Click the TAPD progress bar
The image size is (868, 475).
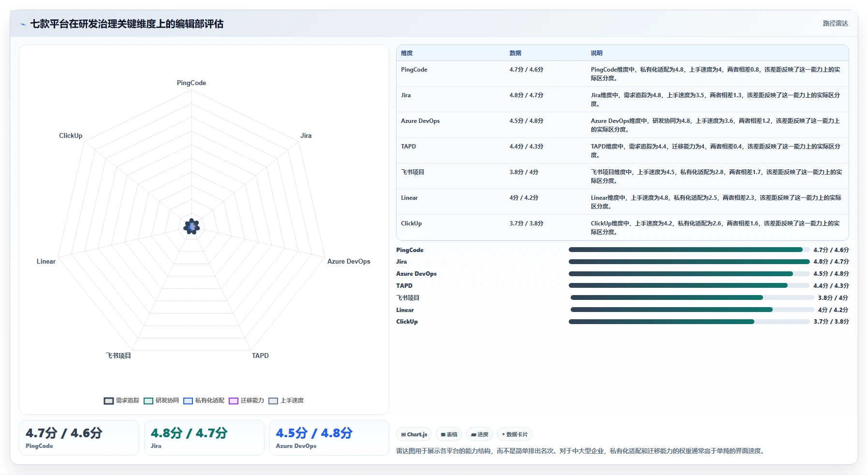point(689,285)
